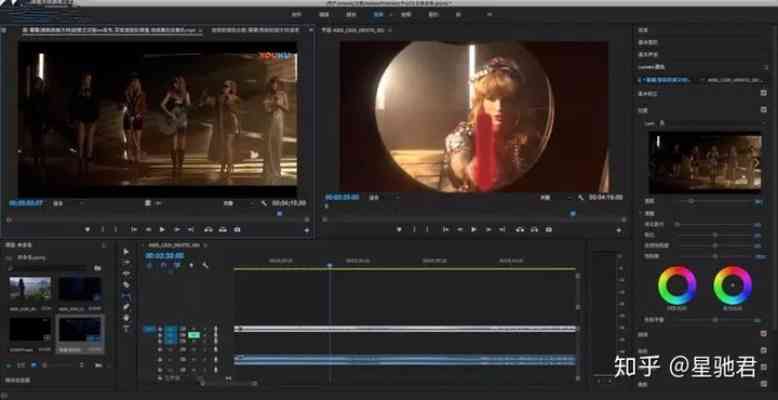The width and height of the screenshot is (778, 400).
Task: Click the Look preview thumbnail in Lumetri
Action: pyautogui.click(x=705, y=163)
